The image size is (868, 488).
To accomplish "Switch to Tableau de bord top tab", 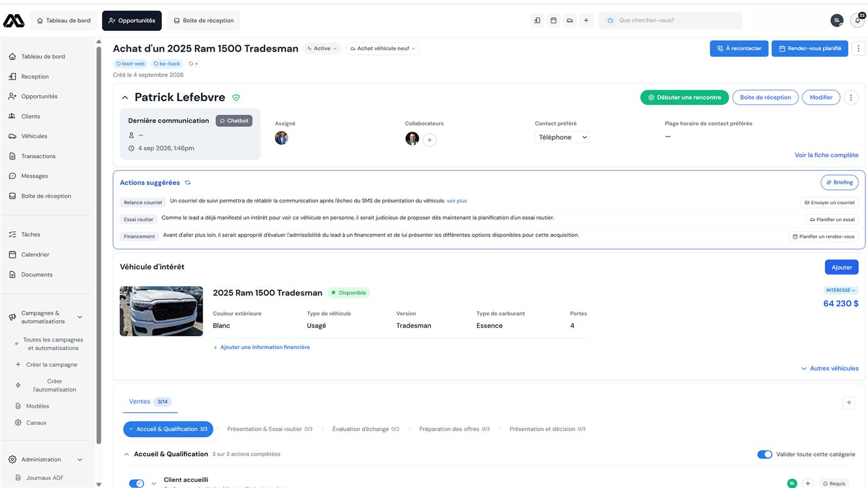I will click(x=64, y=21).
